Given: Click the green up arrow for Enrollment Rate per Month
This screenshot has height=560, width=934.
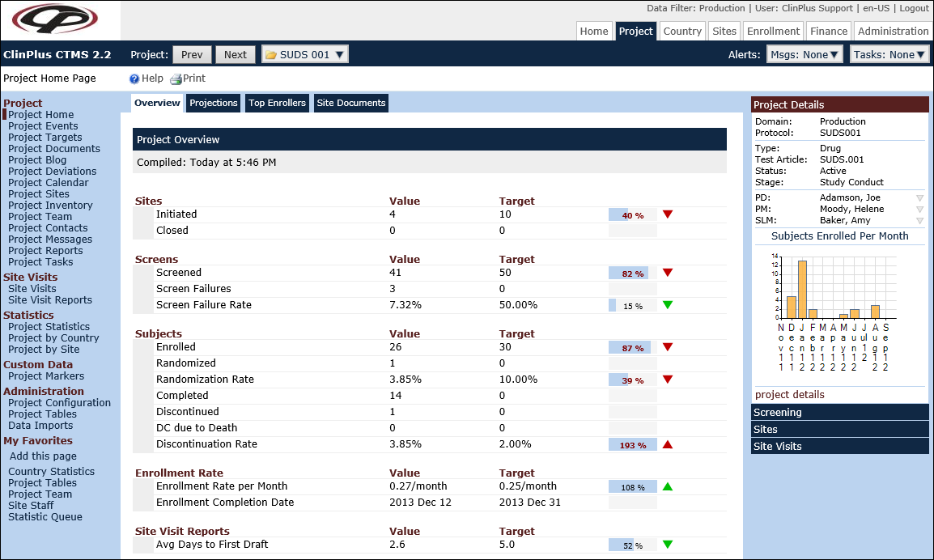Looking at the screenshot, I should click(668, 486).
